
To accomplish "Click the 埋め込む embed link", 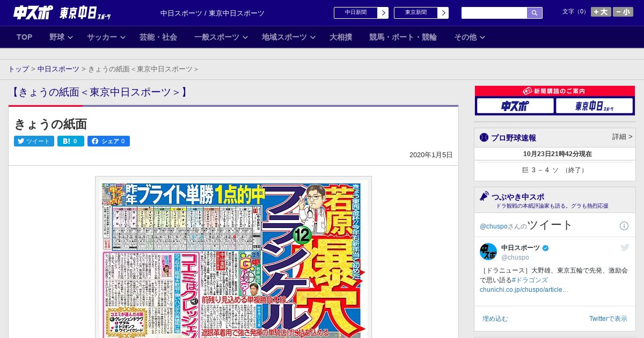I will coord(495,319).
